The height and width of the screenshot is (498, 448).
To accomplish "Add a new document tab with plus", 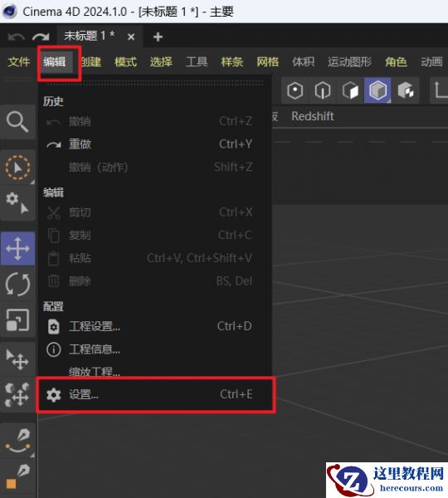I will tap(158, 37).
